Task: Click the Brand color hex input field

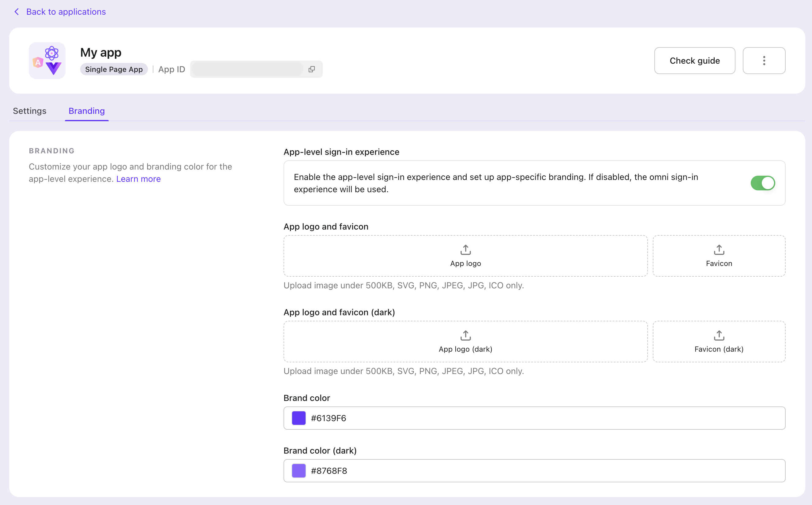Action: click(x=534, y=418)
